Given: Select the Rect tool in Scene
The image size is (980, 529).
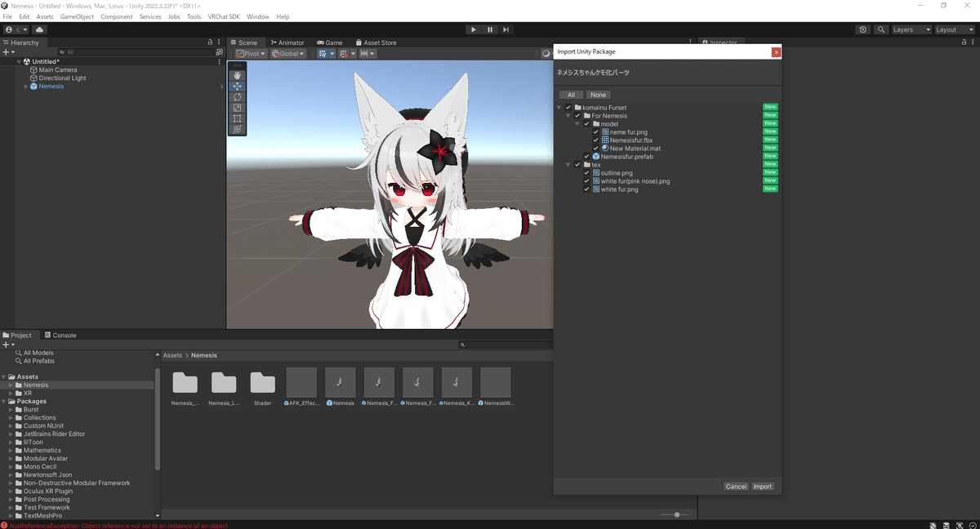Looking at the screenshot, I should click(x=237, y=118).
